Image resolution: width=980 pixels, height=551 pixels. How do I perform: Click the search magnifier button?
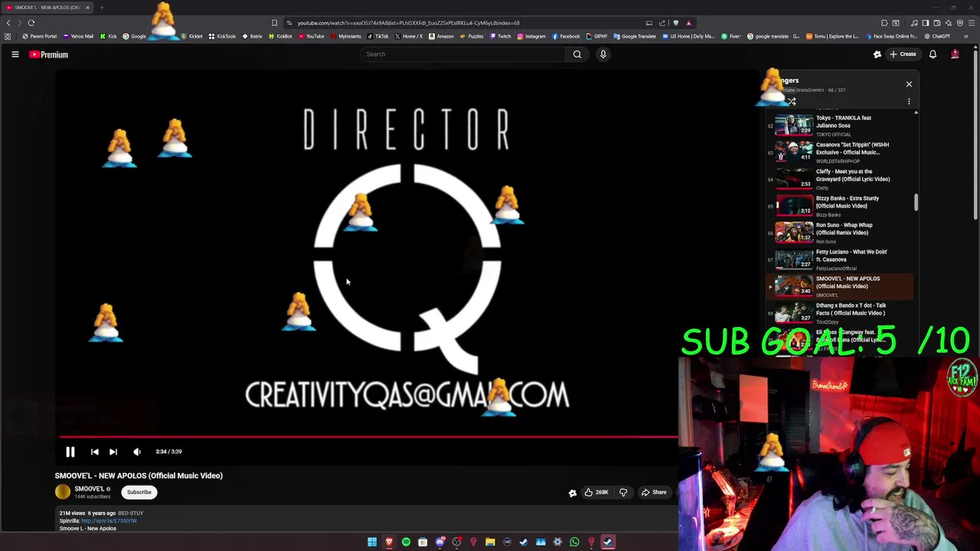577,54
